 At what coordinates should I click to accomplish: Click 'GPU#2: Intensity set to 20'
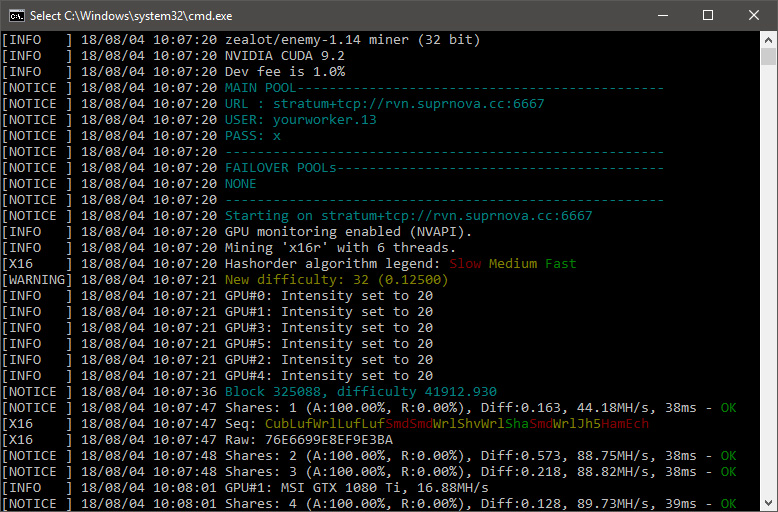pyautogui.click(x=328, y=360)
